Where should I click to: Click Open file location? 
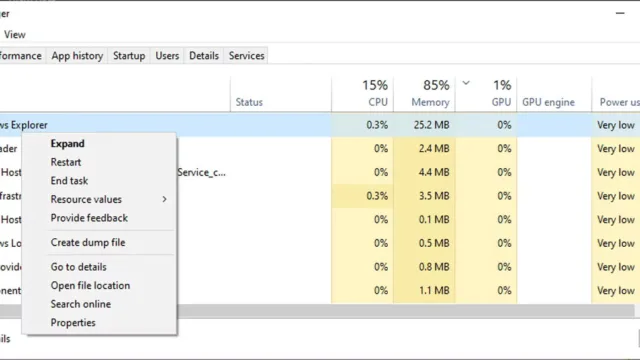tap(90, 285)
